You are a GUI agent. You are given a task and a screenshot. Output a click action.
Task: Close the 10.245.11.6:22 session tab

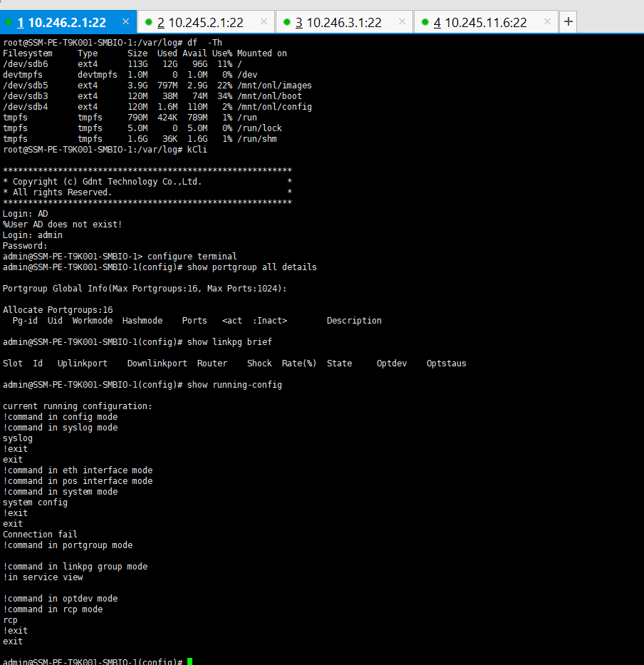tap(546, 23)
